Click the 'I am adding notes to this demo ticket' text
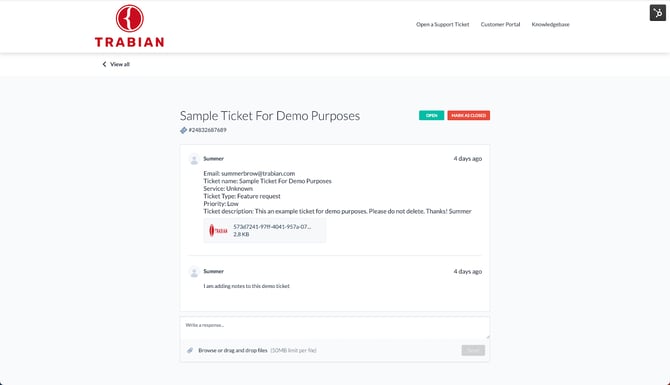Image resolution: width=670 pixels, height=385 pixels. tap(247, 286)
